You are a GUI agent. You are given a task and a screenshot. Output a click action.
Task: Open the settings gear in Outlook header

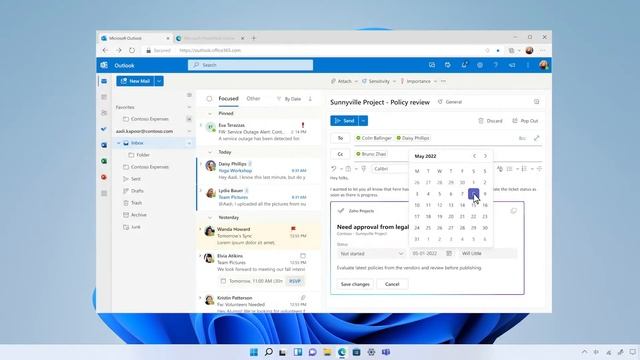[x=480, y=65]
